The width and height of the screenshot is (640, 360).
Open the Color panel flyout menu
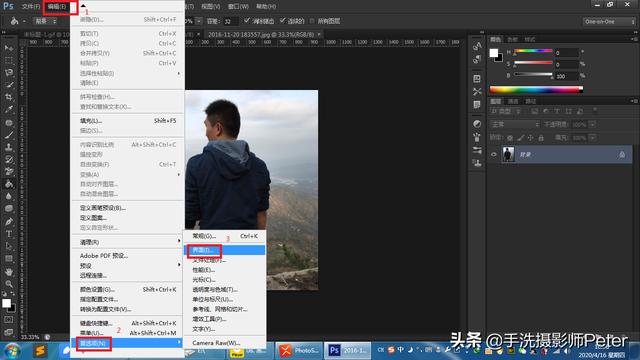pyautogui.click(x=634, y=39)
